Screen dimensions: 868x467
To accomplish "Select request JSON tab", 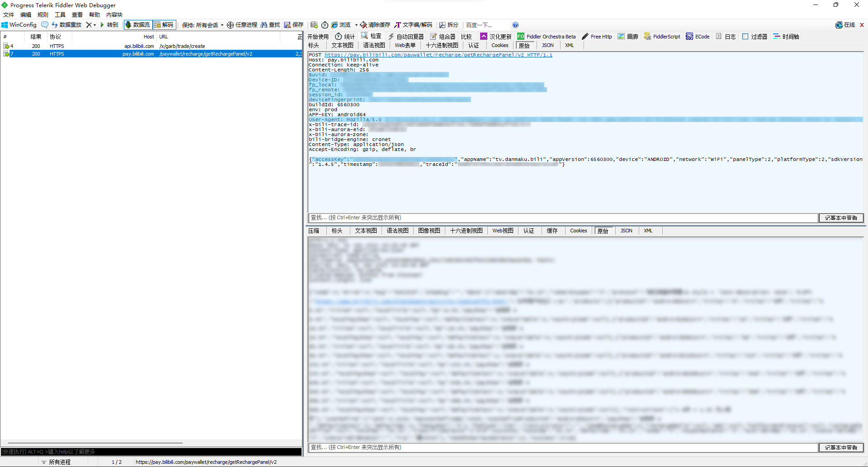I will click(547, 45).
